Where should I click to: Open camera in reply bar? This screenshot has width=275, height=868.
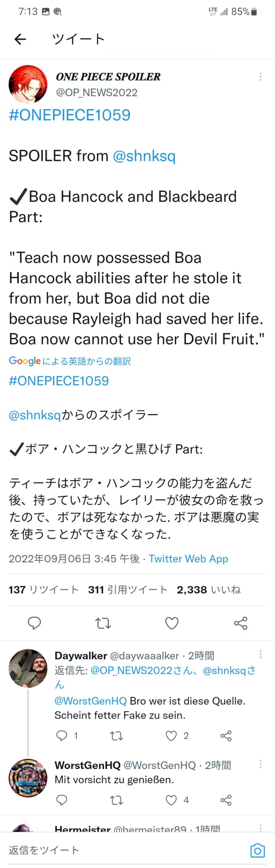pos(257,850)
